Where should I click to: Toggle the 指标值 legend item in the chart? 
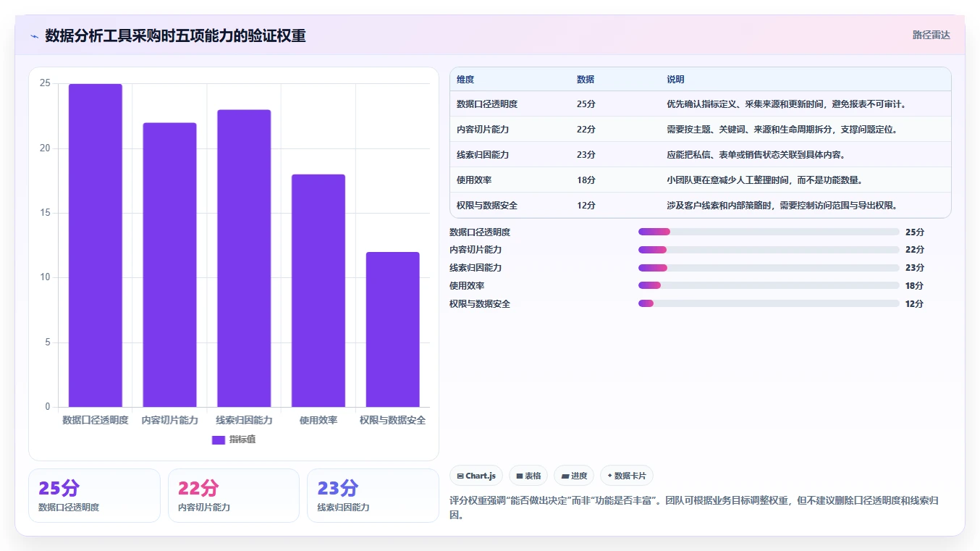tap(234, 439)
